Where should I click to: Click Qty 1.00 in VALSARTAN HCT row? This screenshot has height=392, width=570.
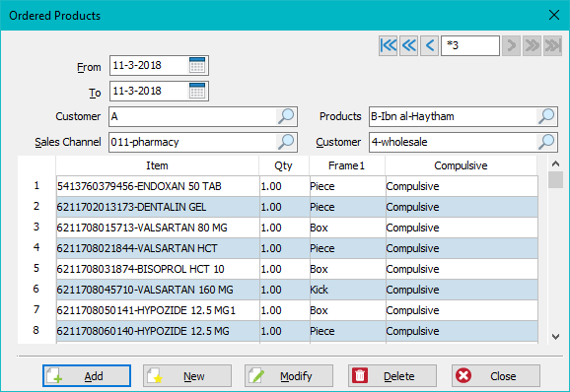(x=285, y=248)
